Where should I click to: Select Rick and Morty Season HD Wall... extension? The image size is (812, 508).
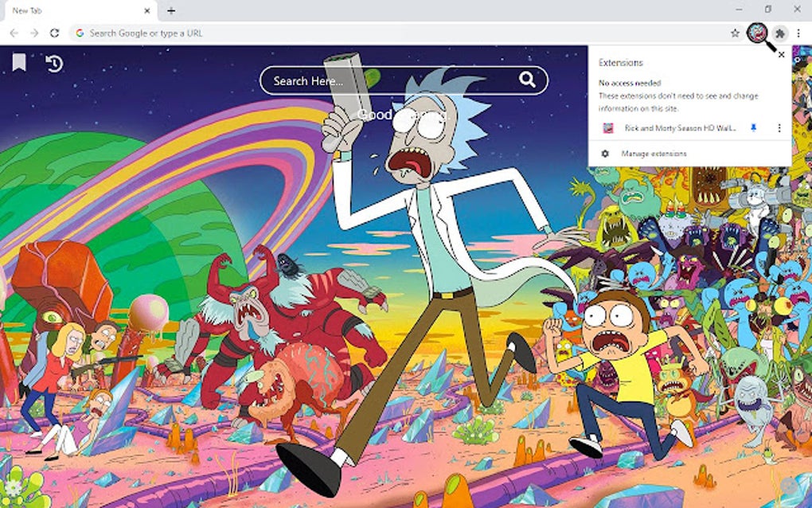[x=680, y=128]
